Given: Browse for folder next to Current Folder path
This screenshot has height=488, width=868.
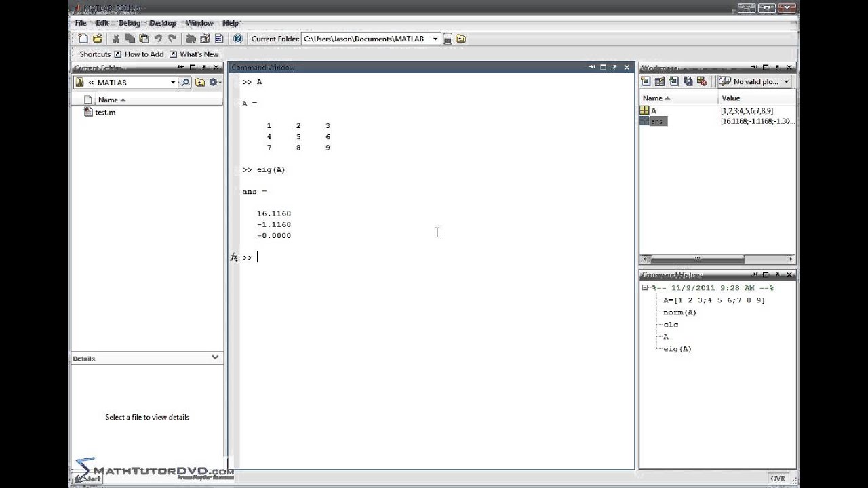Looking at the screenshot, I should coord(448,39).
